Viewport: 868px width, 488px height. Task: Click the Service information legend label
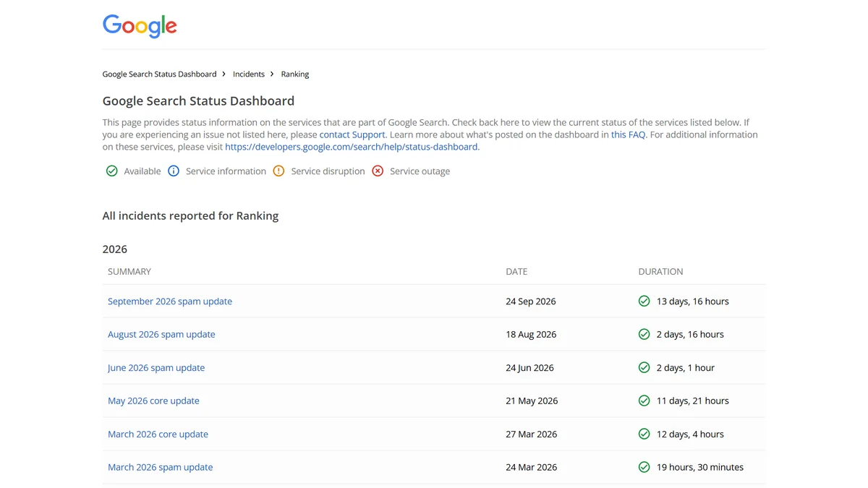pos(226,171)
